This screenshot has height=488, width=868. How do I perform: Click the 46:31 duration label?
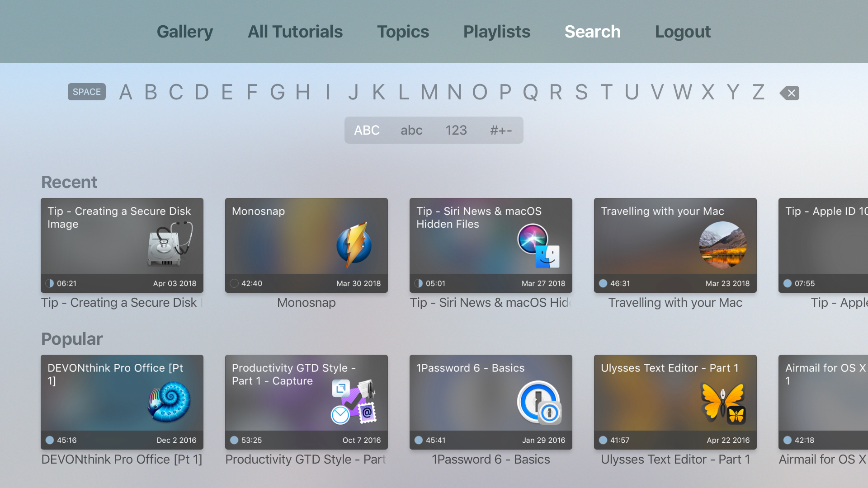(620, 283)
